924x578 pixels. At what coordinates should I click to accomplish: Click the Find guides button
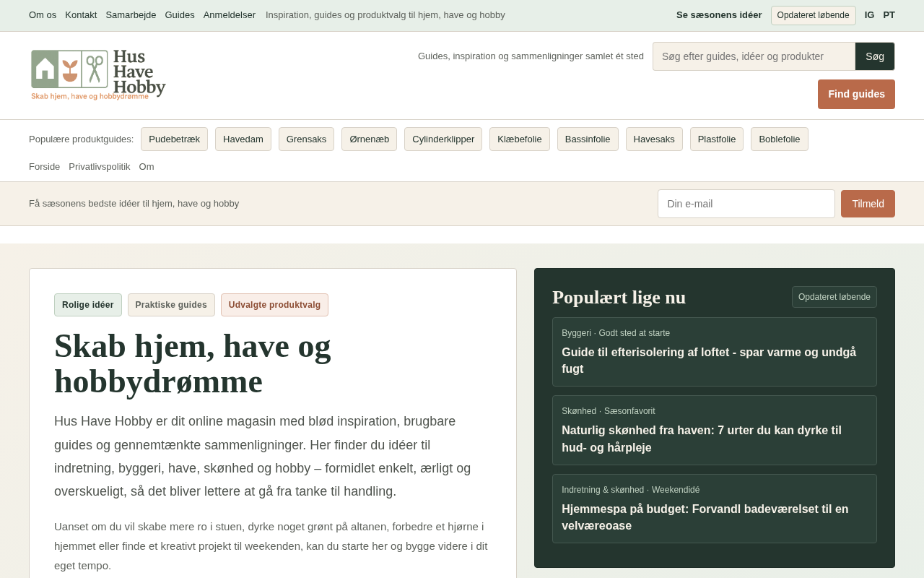click(856, 94)
